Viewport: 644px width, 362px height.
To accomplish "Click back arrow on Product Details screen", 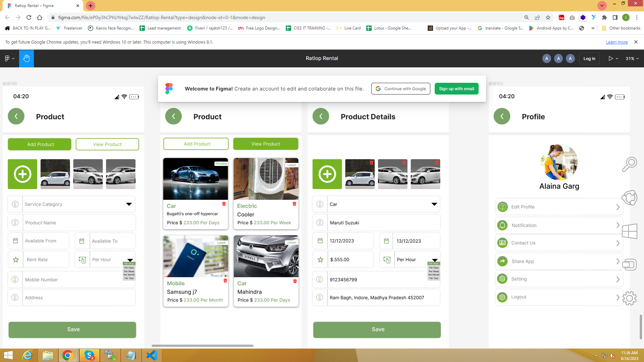I will [x=321, y=116].
